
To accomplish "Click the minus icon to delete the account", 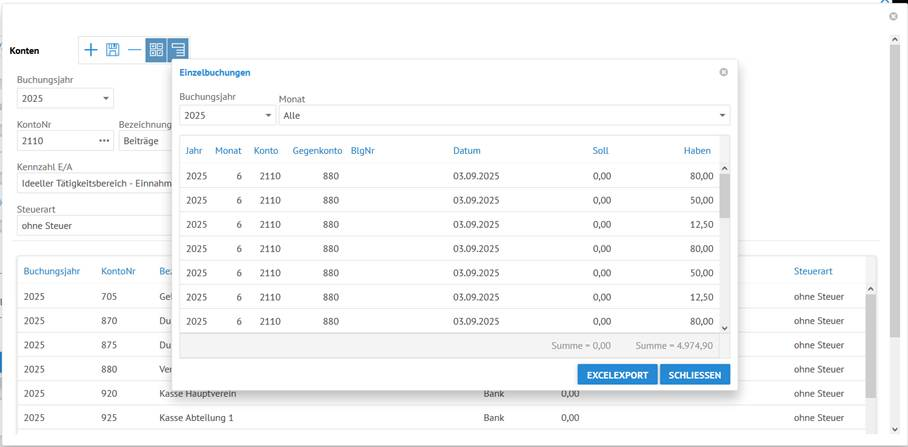I will [x=134, y=49].
